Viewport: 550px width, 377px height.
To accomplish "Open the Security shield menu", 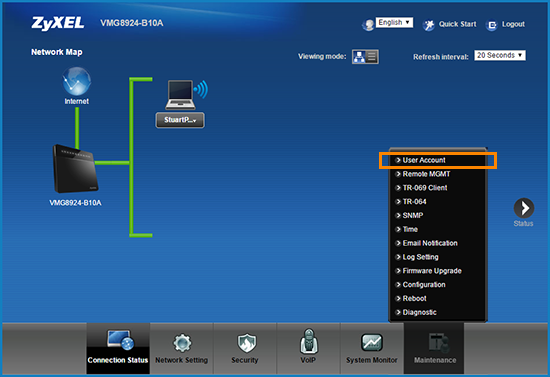I will click(247, 343).
